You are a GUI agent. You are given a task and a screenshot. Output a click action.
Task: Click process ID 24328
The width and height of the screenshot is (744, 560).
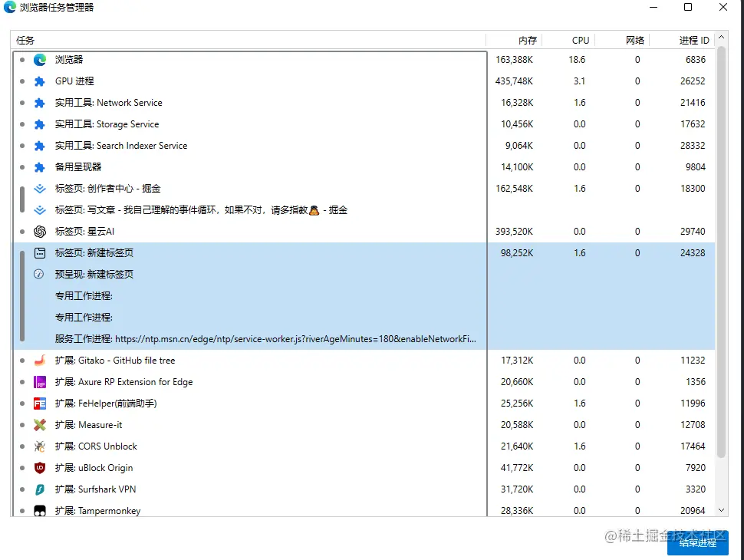[693, 253]
